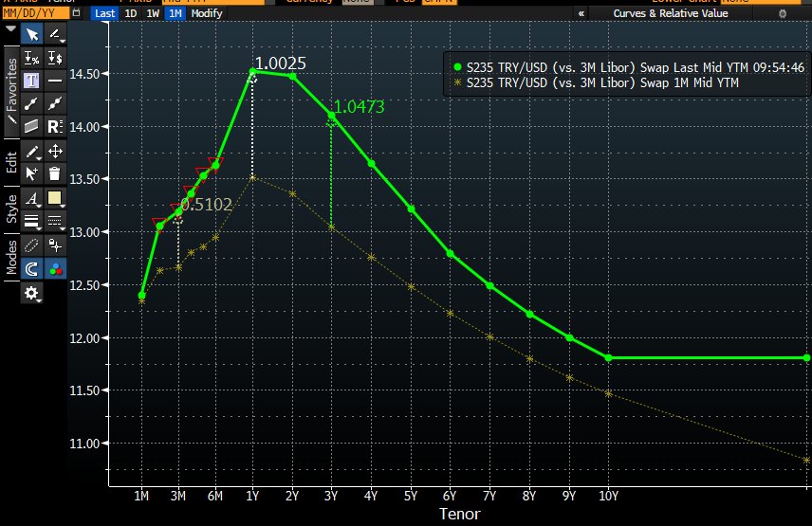Screen dimensions: 812x526
Task: Open the font style dropdown
Action: pos(31,199)
